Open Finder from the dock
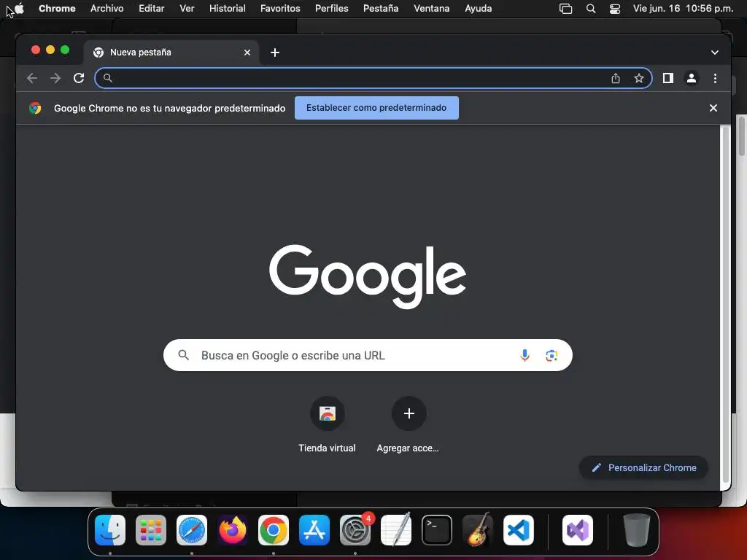The image size is (747, 560). coord(110,530)
